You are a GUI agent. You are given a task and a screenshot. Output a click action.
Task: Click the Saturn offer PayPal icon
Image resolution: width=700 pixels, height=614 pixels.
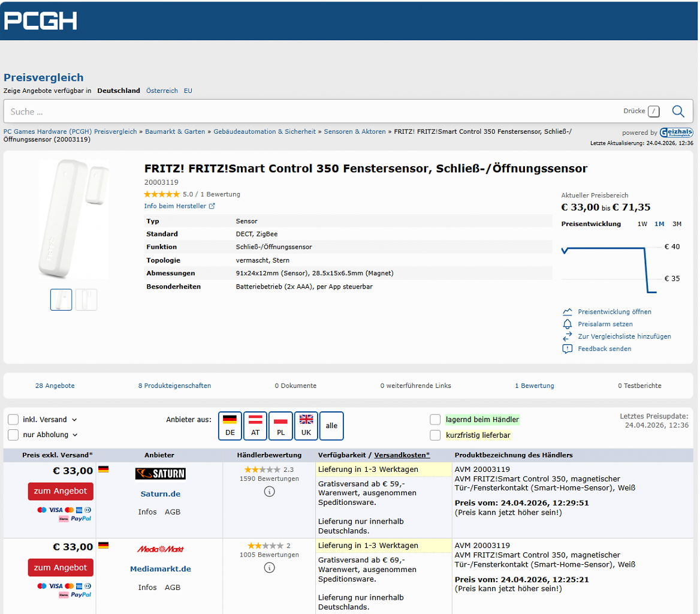pyautogui.click(x=81, y=519)
